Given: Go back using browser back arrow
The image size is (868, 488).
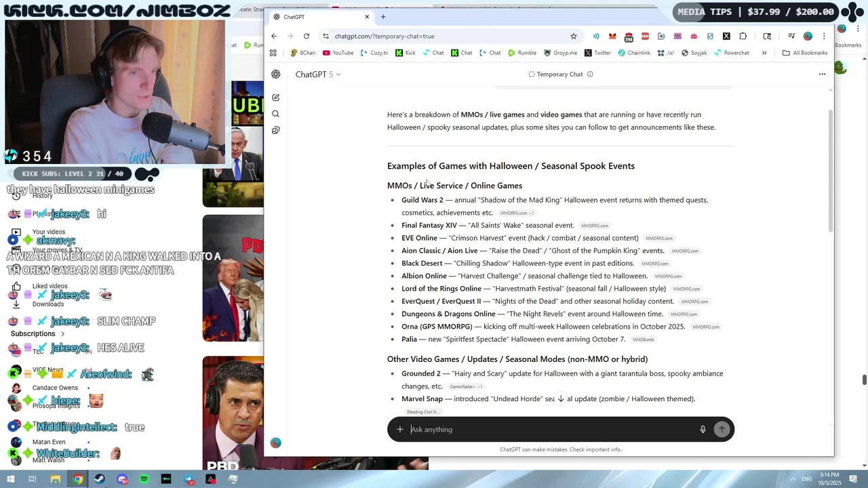Looking at the screenshot, I should pos(274,36).
